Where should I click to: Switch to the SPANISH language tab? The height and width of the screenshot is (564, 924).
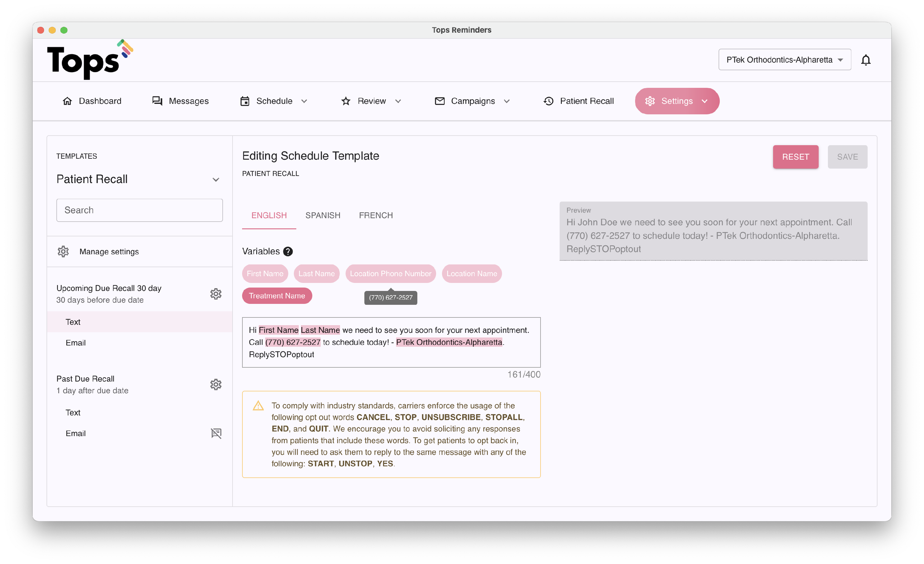click(x=322, y=215)
